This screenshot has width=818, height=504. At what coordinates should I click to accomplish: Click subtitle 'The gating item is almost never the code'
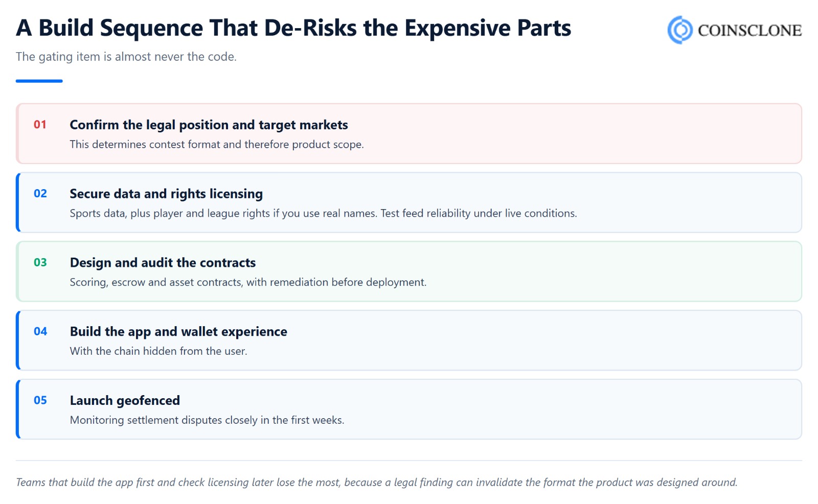click(126, 57)
